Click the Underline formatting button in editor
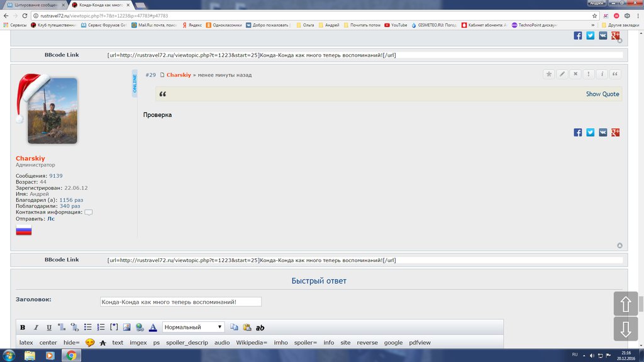 click(x=49, y=327)
